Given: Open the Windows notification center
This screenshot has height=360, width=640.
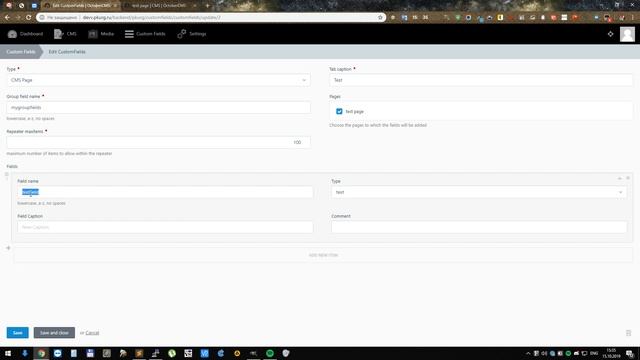Looking at the screenshot, I should [630, 353].
